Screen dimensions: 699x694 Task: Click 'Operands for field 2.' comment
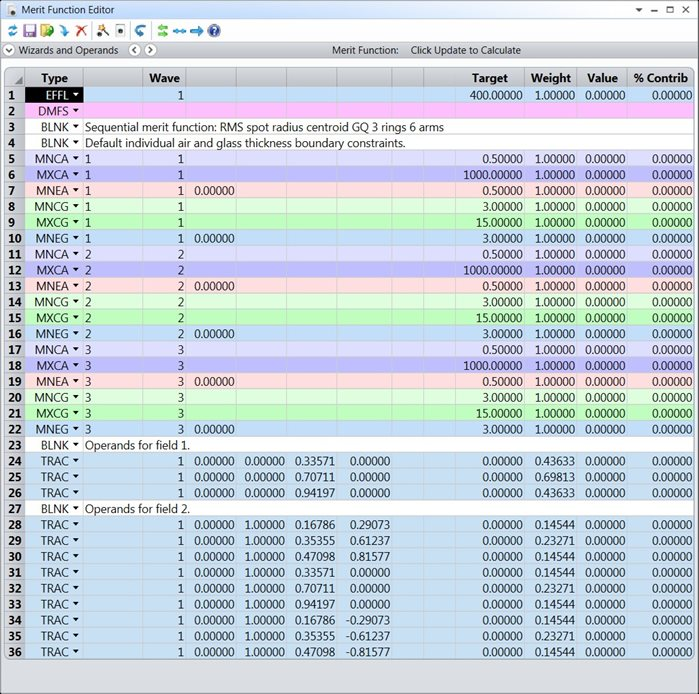(137, 509)
